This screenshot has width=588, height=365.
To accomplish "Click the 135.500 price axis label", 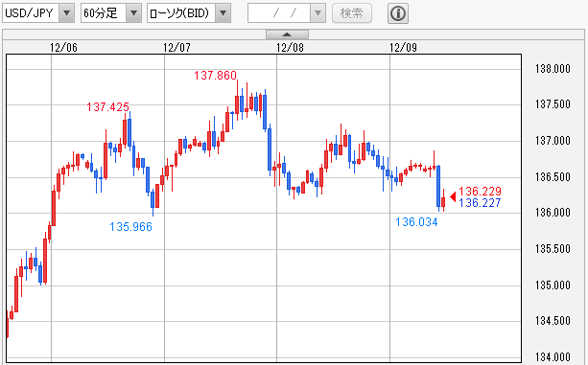I will click(x=553, y=249).
